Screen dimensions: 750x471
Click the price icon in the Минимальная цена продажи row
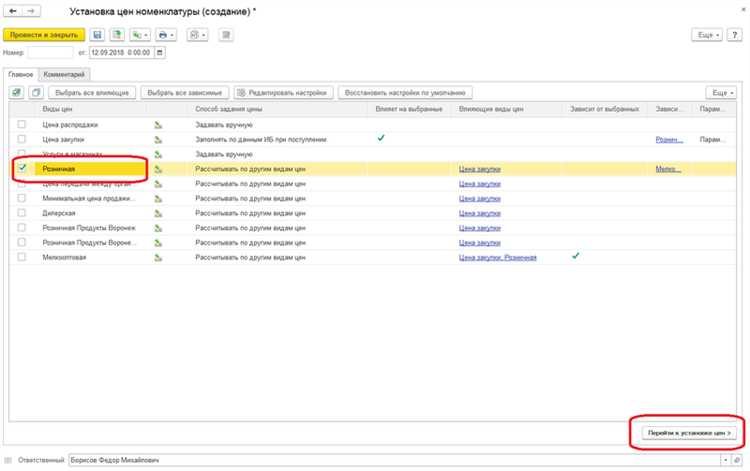point(158,198)
